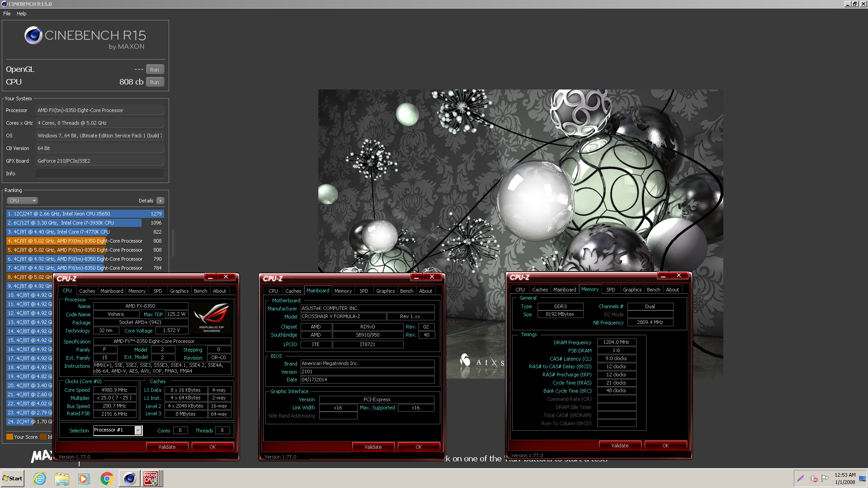Open Bench tab in left CPU-Z window

click(x=201, y=291)
